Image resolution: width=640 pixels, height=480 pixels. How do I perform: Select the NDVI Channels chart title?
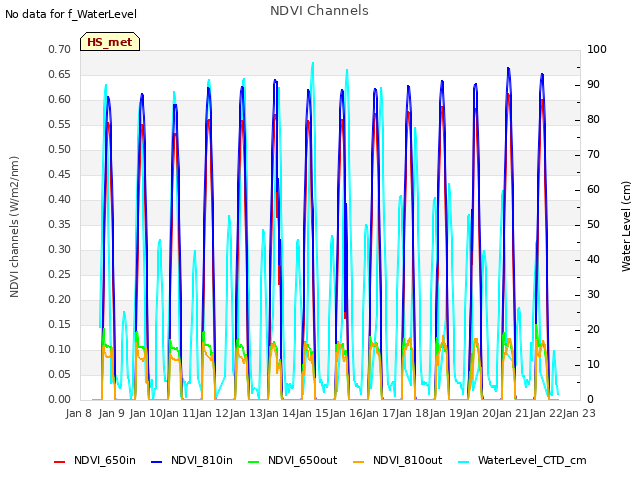319,11
